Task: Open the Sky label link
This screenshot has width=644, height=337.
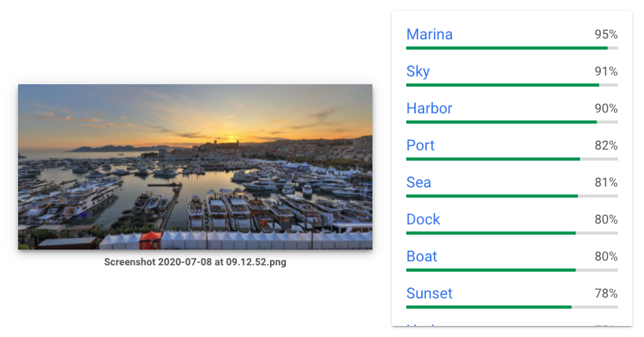Action: click(418, 72)
